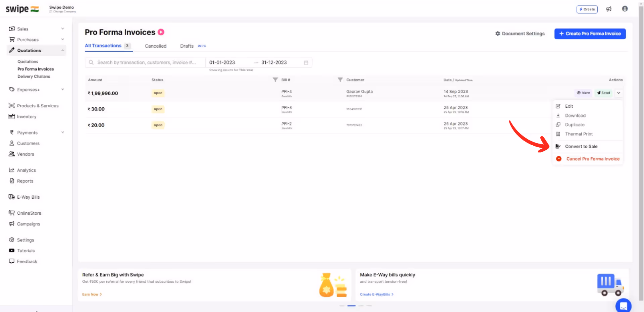Open Payments rupee icon section
This screenshot has height=312, width=644.
click(x=12, y=133)
